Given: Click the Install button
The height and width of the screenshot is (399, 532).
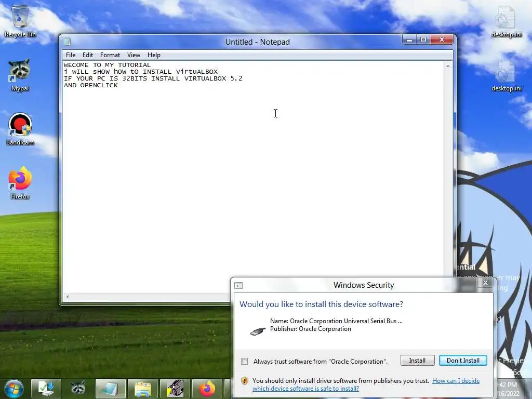Looking at the screenshot, I should pyautogui.click(x=417, y=361).
